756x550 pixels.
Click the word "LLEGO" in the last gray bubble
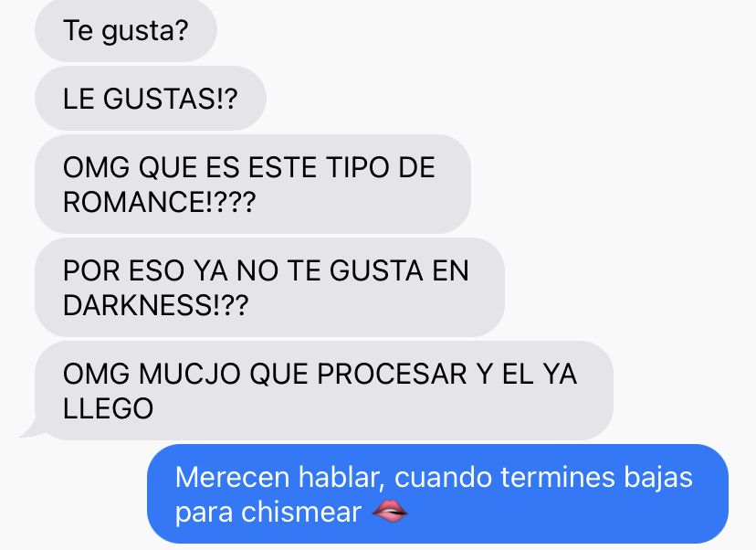pyautogui.click(x=108, y=408)
